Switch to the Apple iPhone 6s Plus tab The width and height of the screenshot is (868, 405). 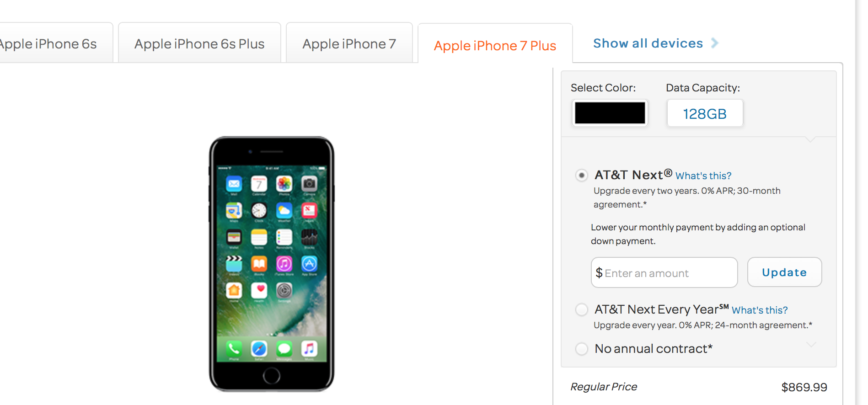pyautogui.click(x=199, y=44)
